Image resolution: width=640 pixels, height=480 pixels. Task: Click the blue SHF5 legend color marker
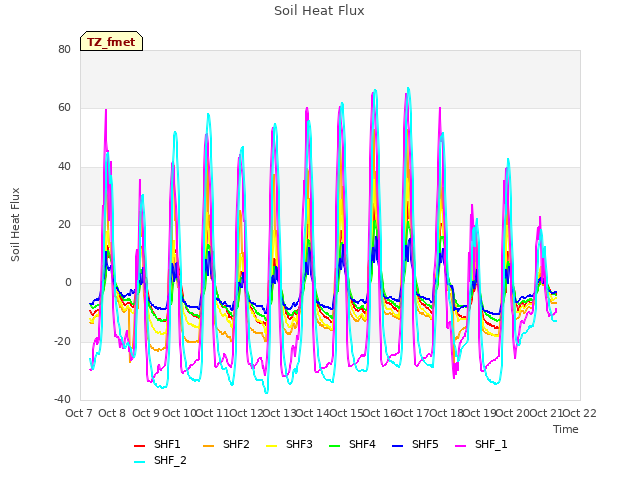point(398,446)
